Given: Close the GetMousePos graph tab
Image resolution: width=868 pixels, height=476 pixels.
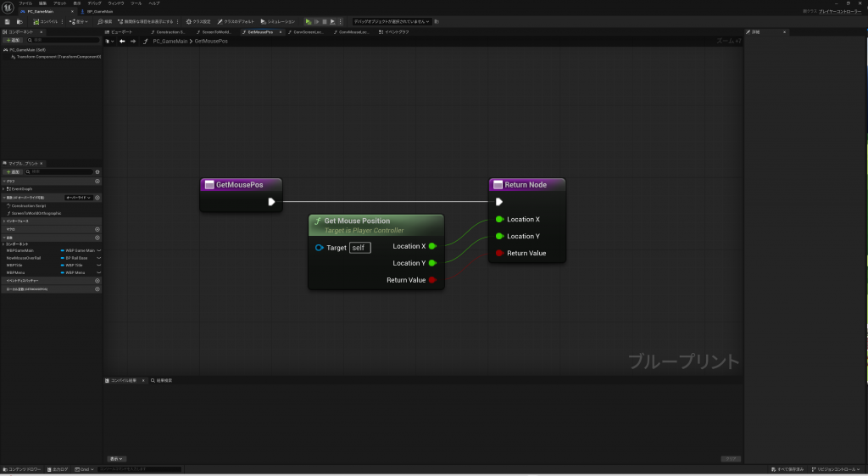Looking at the screenshot, I should click(280, 32).
